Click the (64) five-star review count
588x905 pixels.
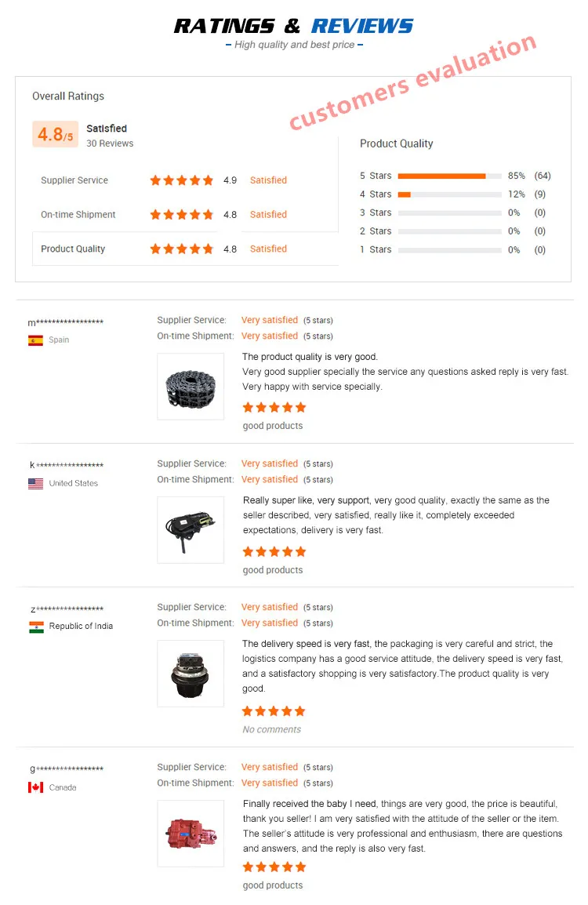[x=543, y=176]
